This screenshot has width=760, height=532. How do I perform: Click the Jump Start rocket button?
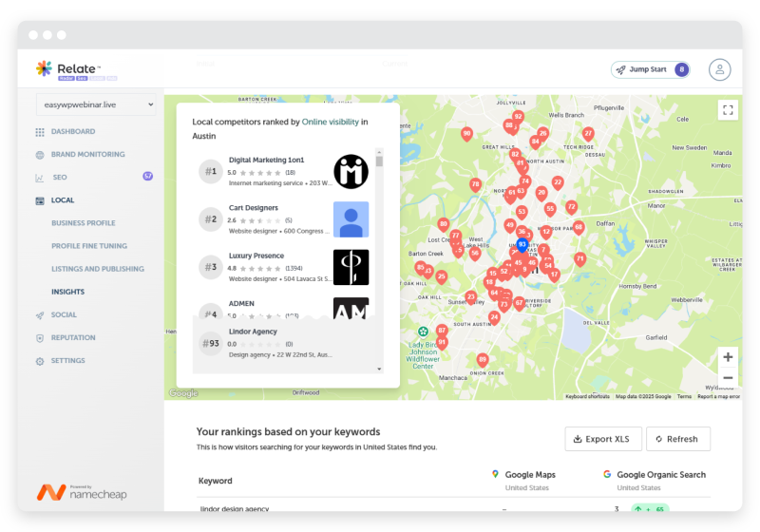(x=650, y=69)
